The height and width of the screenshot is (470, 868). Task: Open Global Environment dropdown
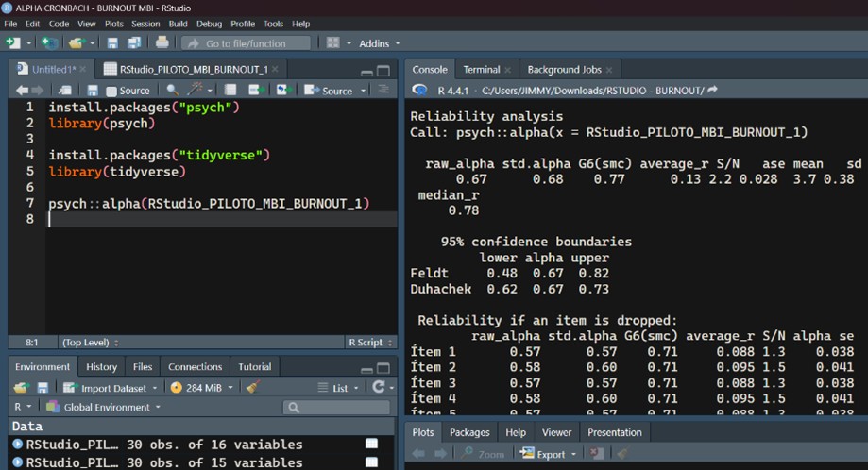click(x=104, y=407)
